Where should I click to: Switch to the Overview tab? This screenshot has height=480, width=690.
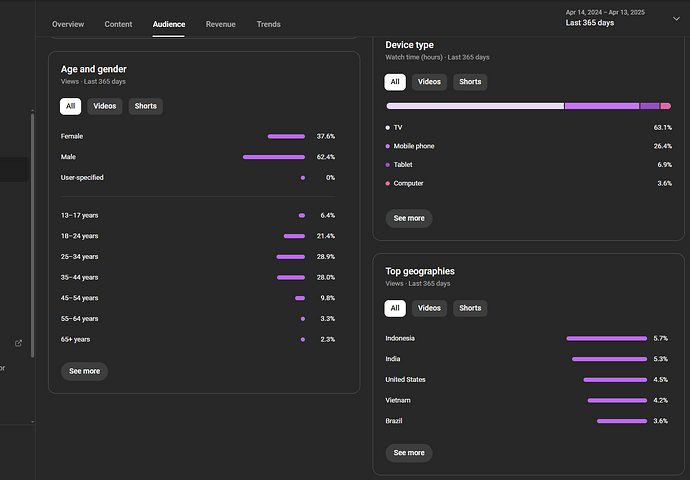tap(68, 24)
